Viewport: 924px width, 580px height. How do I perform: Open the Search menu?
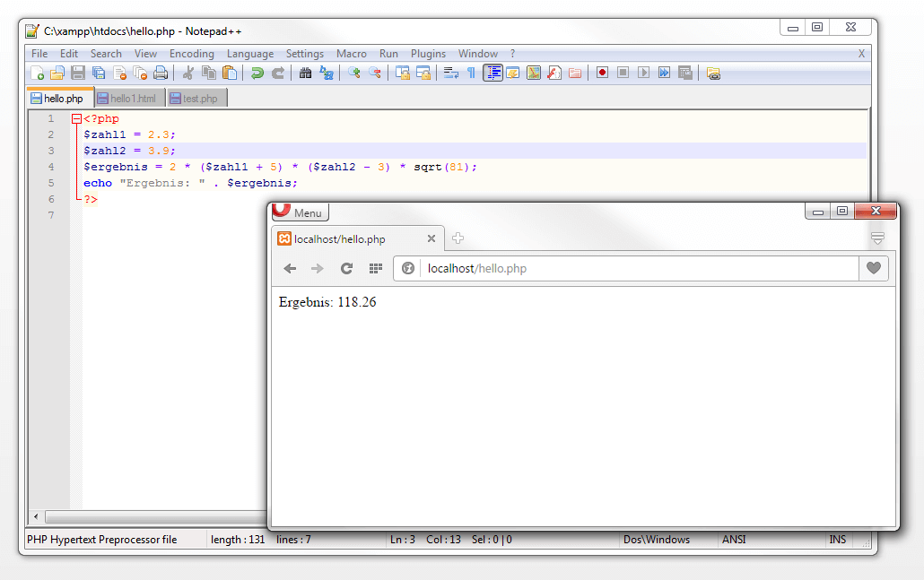106,54
